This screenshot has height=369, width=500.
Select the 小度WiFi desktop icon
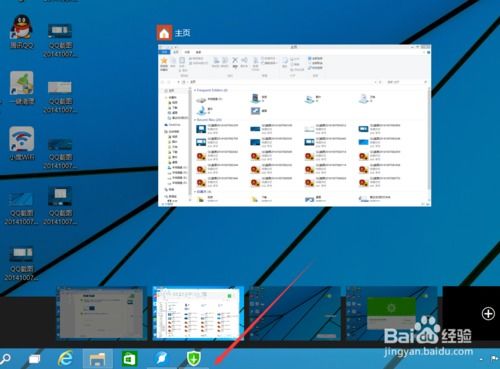point(22,143)
